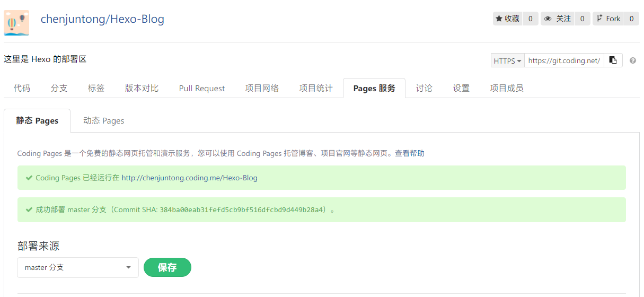Open the 项目统计 tab

click(316, 88)
